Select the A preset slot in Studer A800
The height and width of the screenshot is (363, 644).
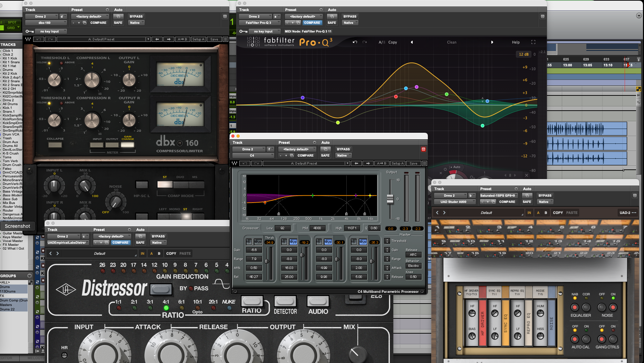point(538,213)
